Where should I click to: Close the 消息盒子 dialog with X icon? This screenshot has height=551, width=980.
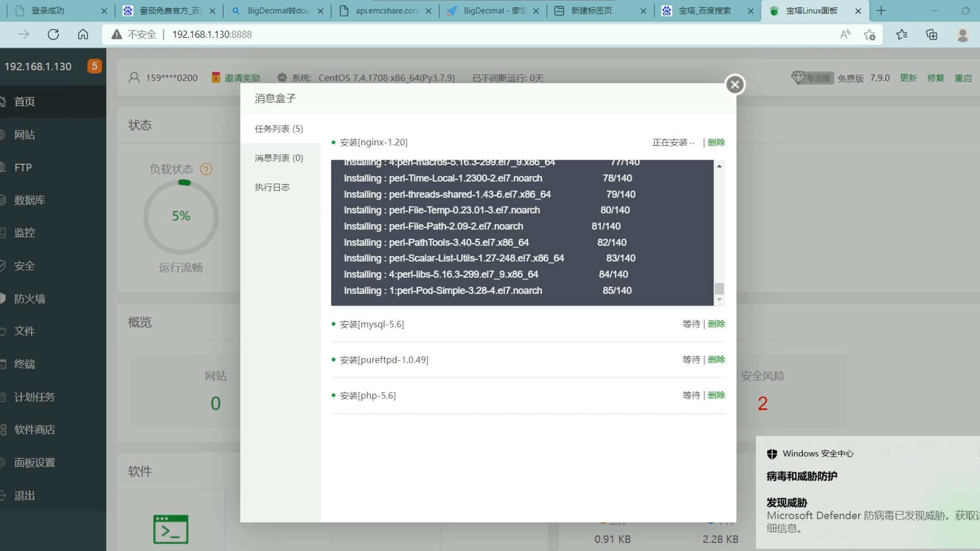735,85
